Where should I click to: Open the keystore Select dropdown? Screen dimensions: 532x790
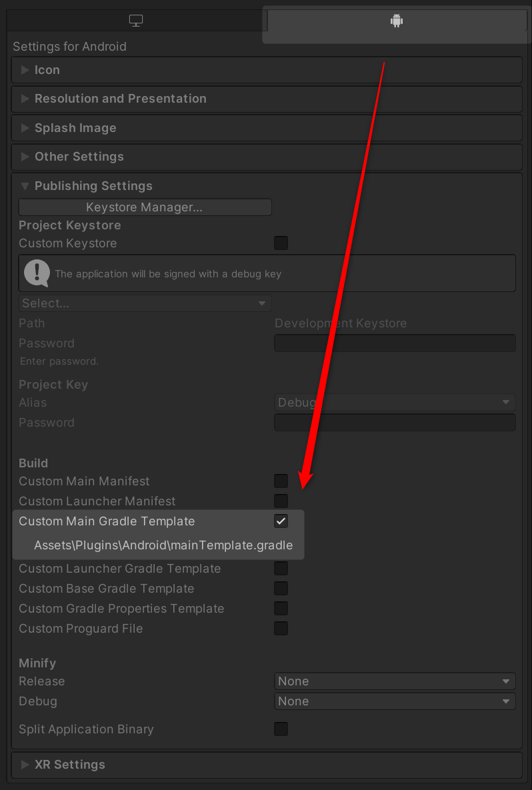(x=145, y=303)
